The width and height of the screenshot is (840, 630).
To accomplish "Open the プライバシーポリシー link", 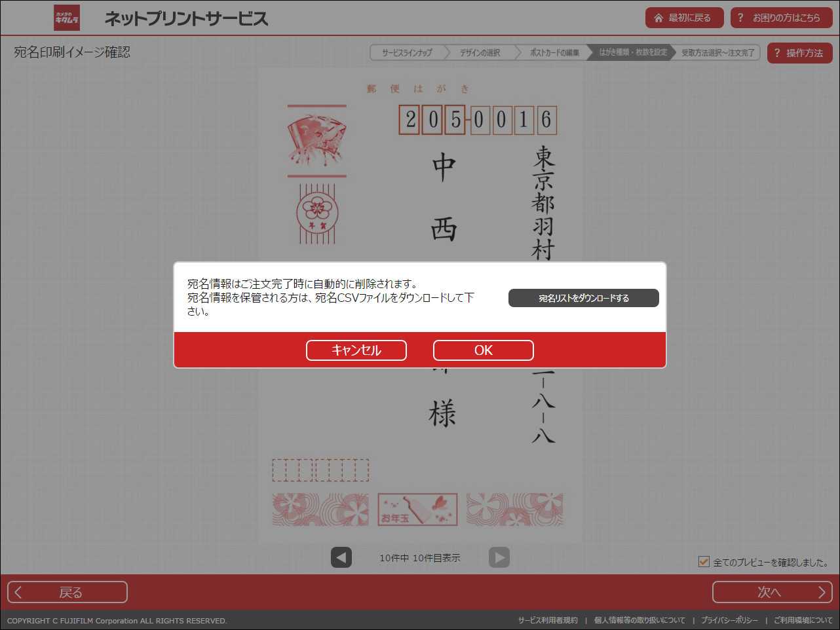I will 730,620.
